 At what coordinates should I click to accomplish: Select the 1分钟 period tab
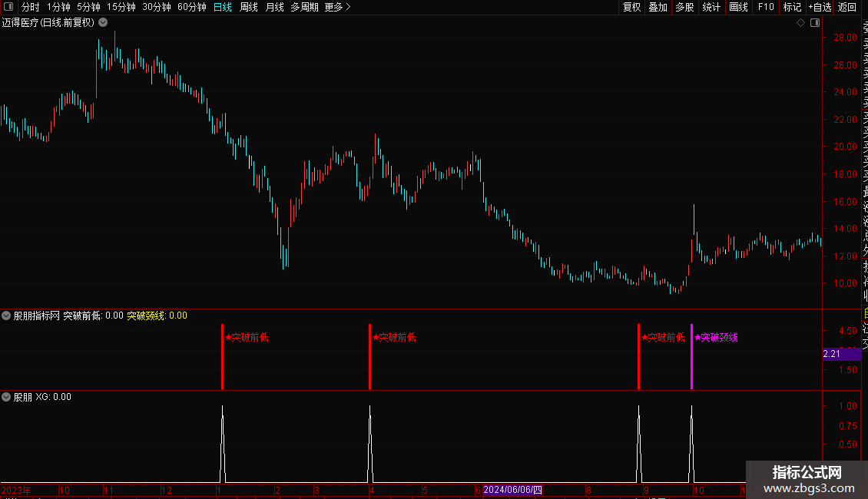(x=58, y=7)
